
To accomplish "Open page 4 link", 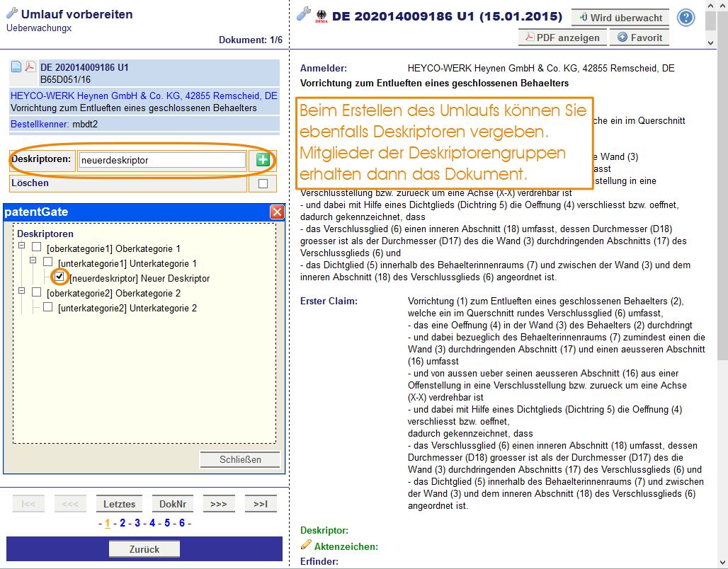I will click(x=152, y=523).
